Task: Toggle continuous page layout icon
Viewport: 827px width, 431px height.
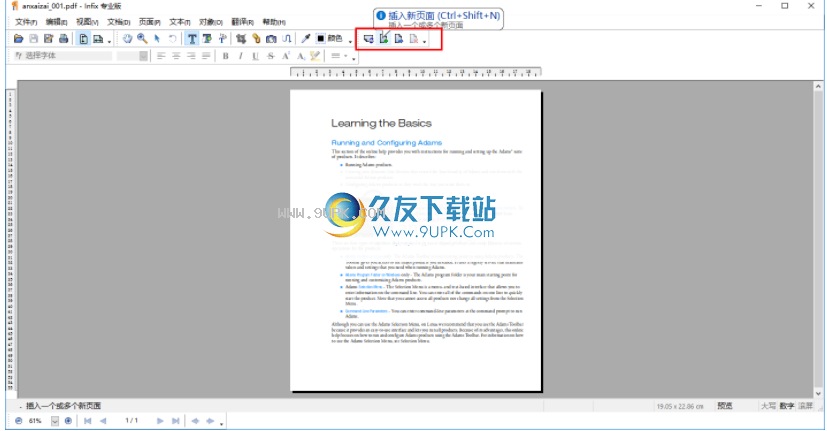Action: click(x=98, y=39)
